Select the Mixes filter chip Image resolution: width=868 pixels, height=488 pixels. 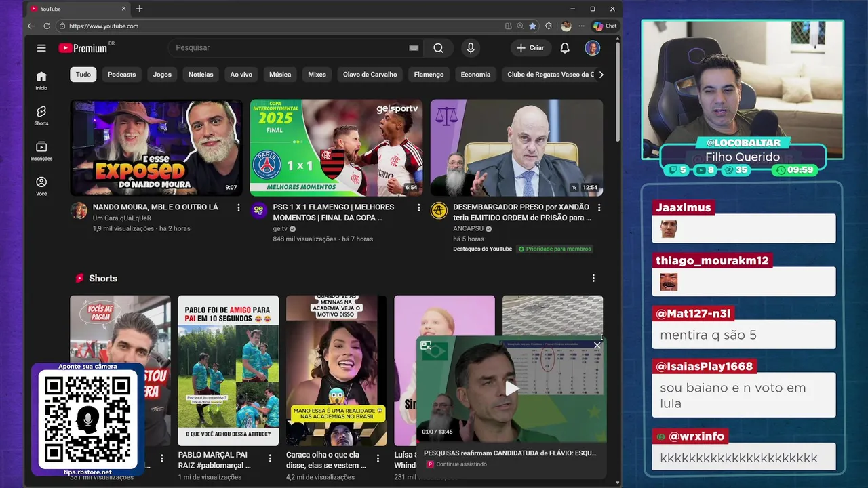[317, 75]
